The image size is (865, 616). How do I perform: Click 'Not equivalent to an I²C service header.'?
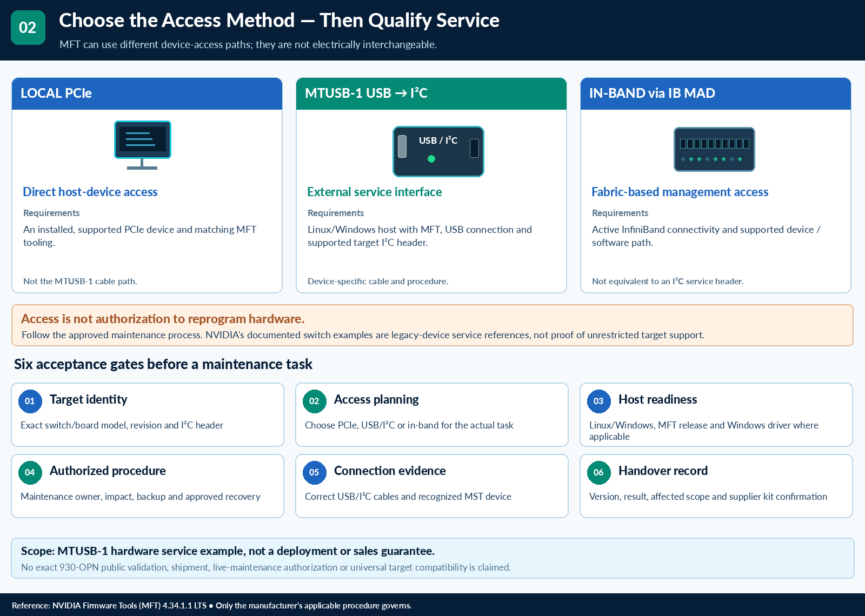[x=668, y=281]
